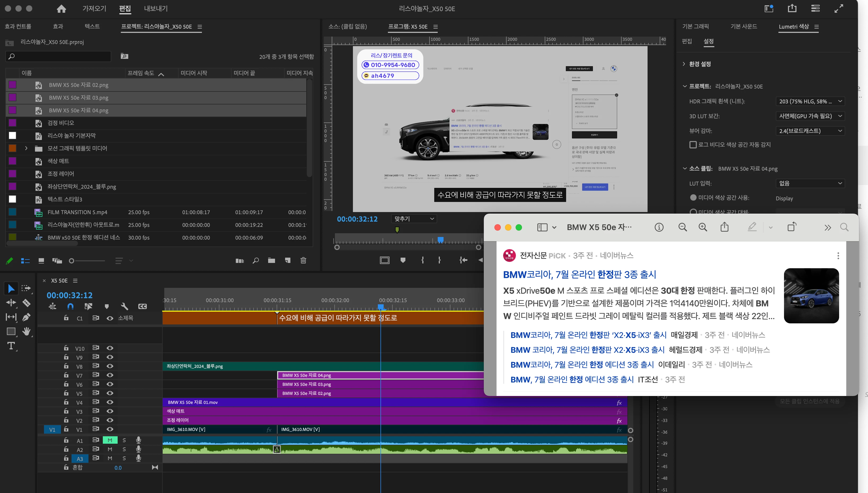Select the Razor tool in the tools panel
This screenshot has width=868, height=493.
(x=26, y=302)
